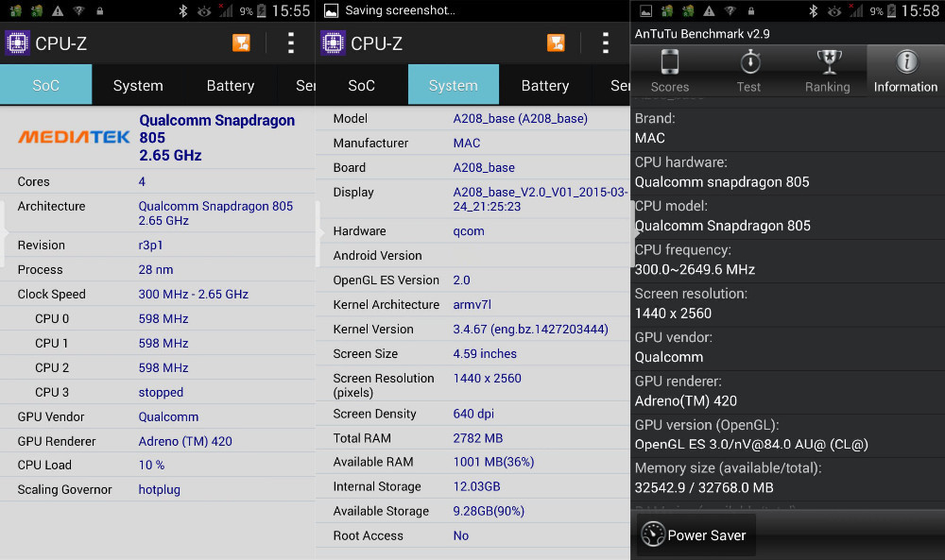
Task: Tap the Scaling Governor hotplug row
Action: click(157, 489)
